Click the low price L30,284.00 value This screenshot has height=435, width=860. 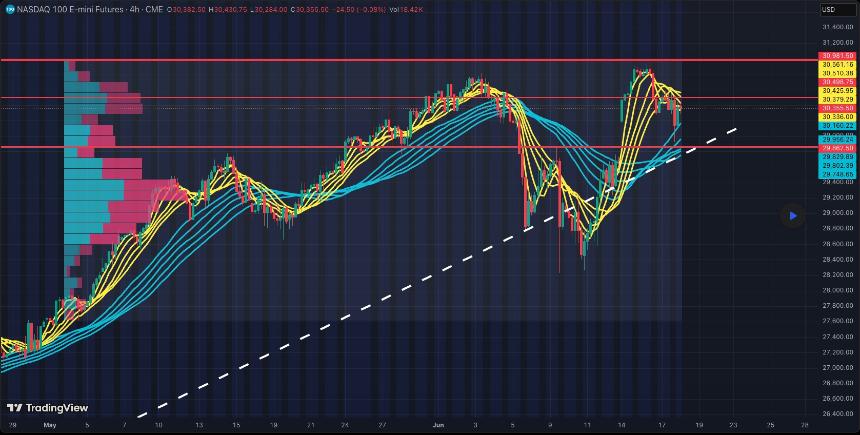[x=268, y=9]
